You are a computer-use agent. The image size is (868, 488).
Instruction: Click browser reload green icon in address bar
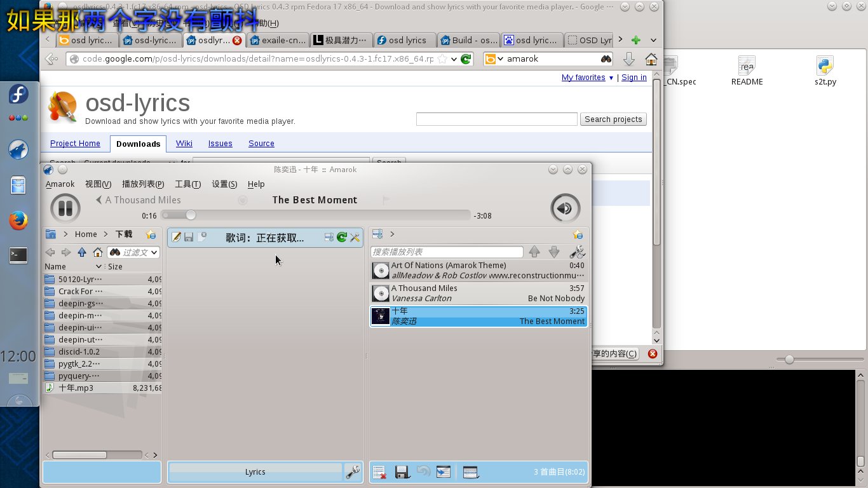[466, 59]
